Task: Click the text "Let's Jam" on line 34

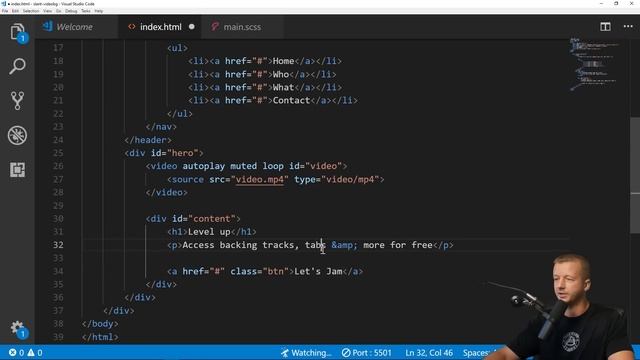Action: click(x=318, y=271)
